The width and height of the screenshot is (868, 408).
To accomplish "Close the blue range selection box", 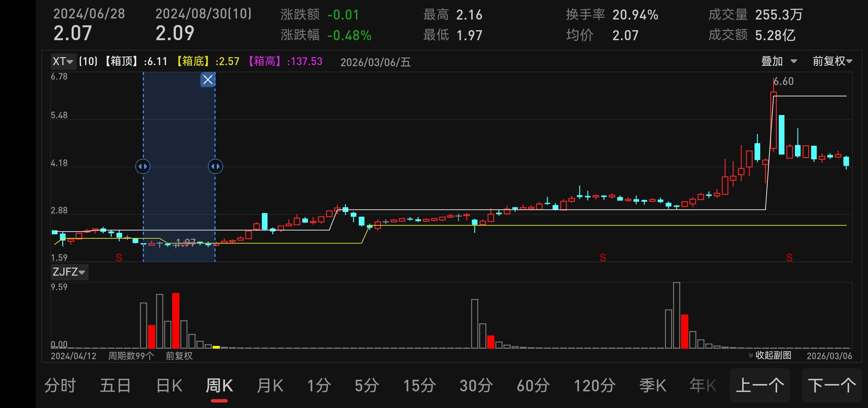I will (208, 80).
